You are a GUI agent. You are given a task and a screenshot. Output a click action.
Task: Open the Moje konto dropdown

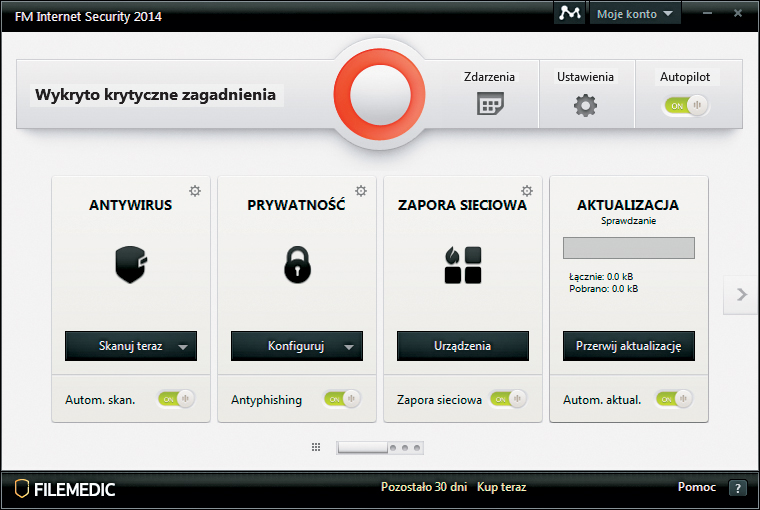click(x=634, y=14)
